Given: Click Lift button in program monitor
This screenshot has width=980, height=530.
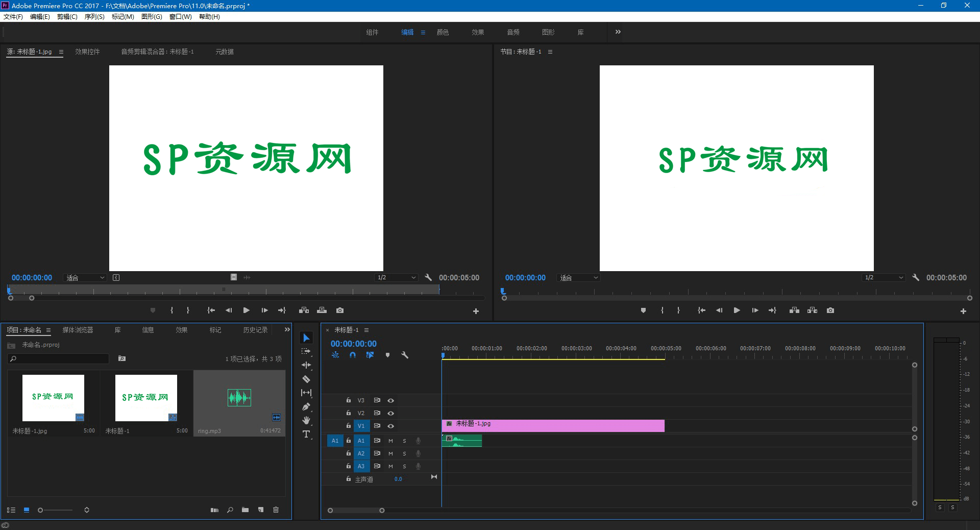Looking at the screenshot, I should (x=794, y=310).
